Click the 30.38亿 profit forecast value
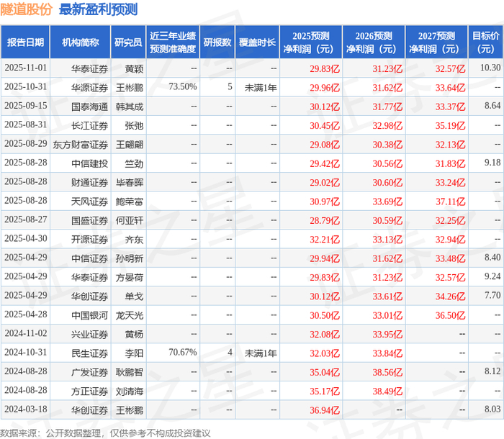The width and height of the screenshot is (504, 439). (387, 145)
